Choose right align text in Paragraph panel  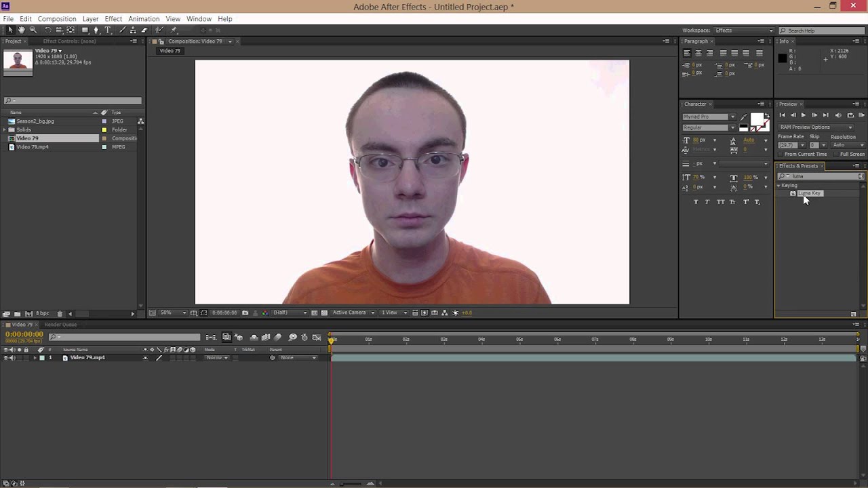[710, 53]
